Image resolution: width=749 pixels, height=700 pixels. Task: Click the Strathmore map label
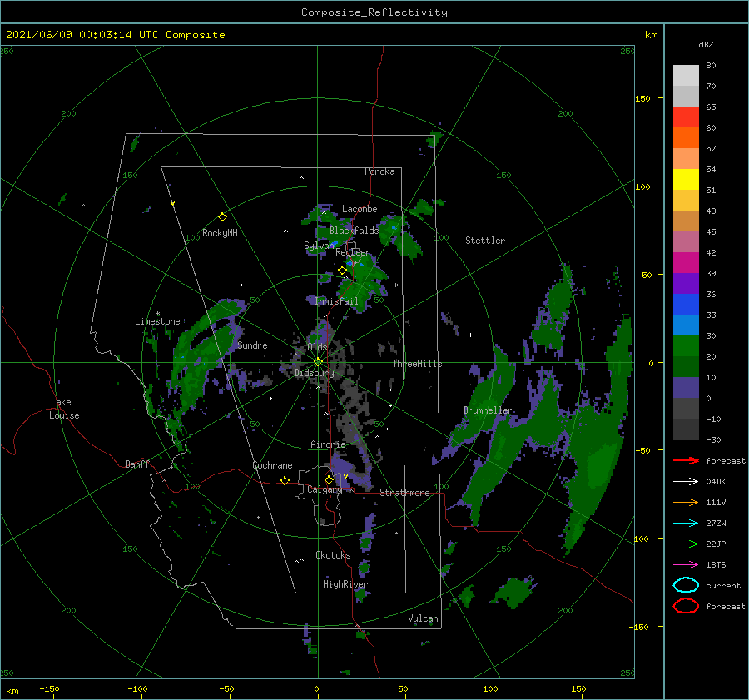404,493
